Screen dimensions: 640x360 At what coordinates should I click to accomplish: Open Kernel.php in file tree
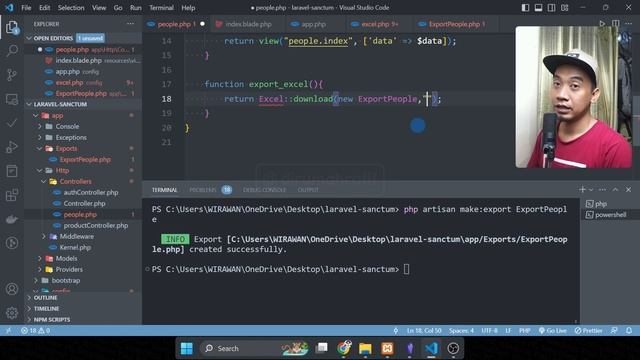[75, 247]
